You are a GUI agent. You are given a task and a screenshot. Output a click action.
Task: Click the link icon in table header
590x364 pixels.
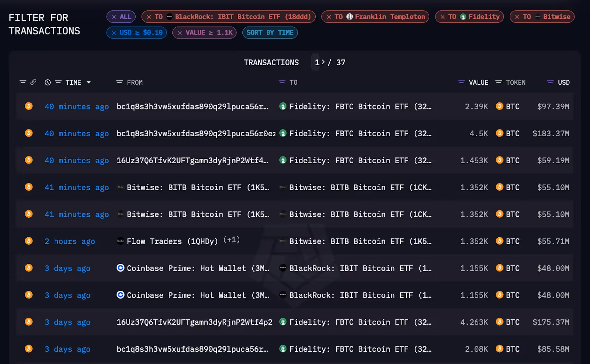tap(33, 82)
